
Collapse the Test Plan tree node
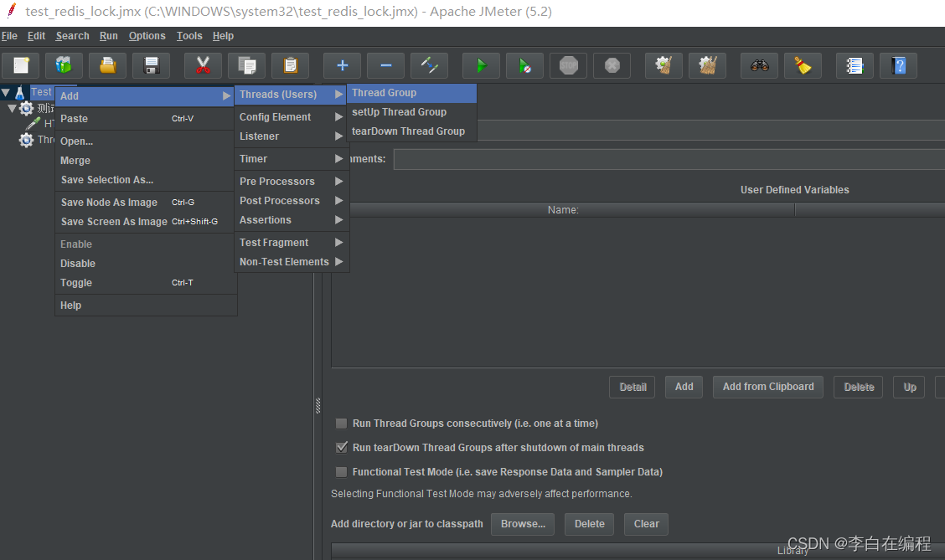pyautogui.click(x=6, y=93)
